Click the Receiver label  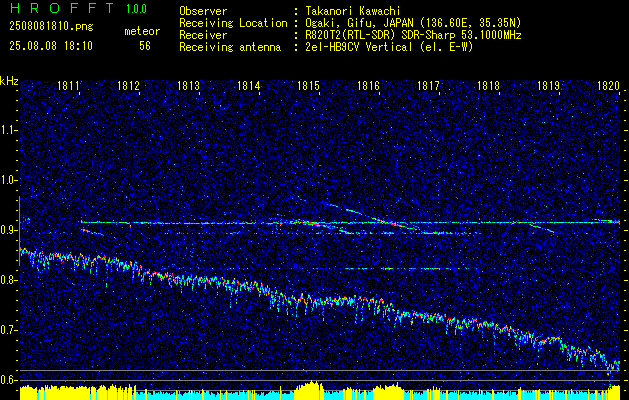[x=203, y=35]
